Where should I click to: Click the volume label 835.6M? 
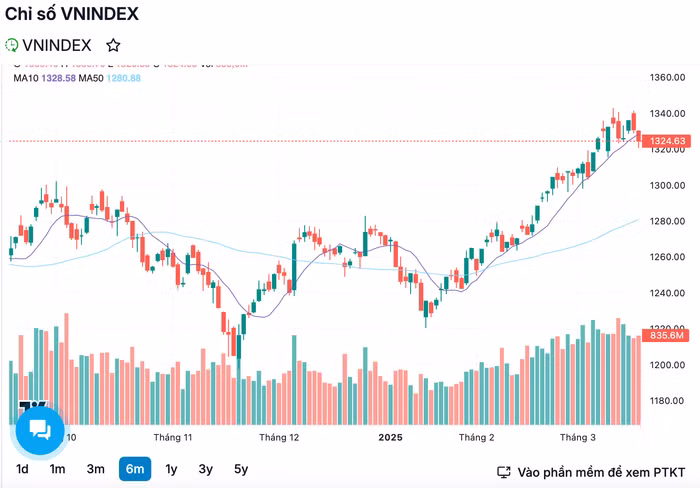coord(666,336)
